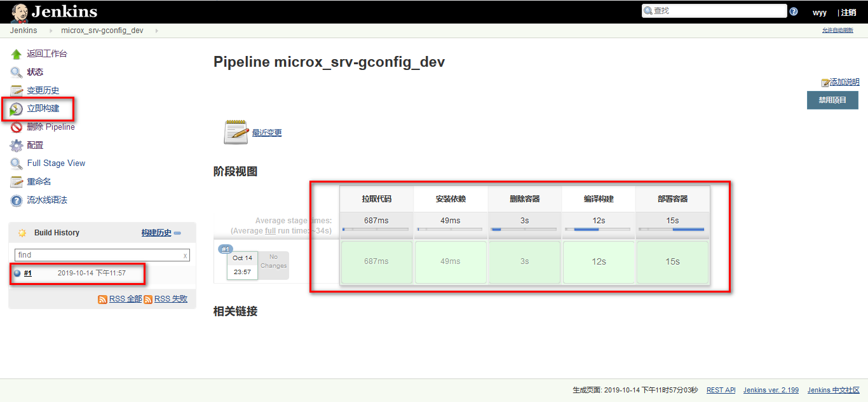The image size is (868, 402).
Task: Click the 添加说明 link
Action: tap(844, 82)
